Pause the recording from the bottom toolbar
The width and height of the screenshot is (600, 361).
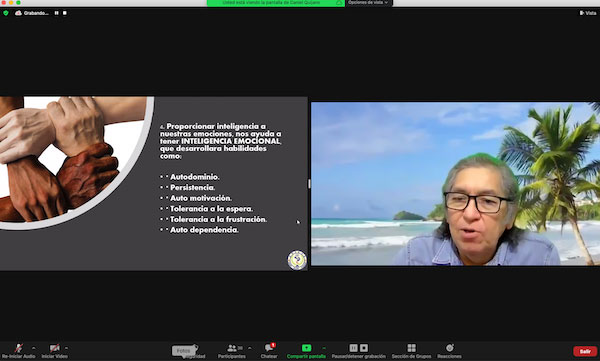(354, 348)
